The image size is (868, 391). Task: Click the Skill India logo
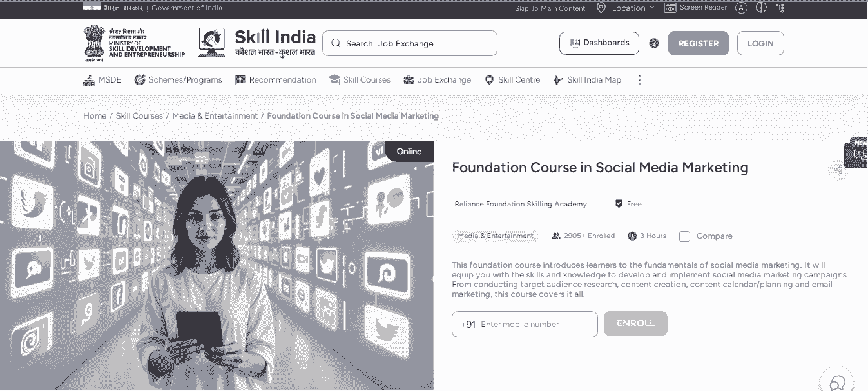[258, 43]
